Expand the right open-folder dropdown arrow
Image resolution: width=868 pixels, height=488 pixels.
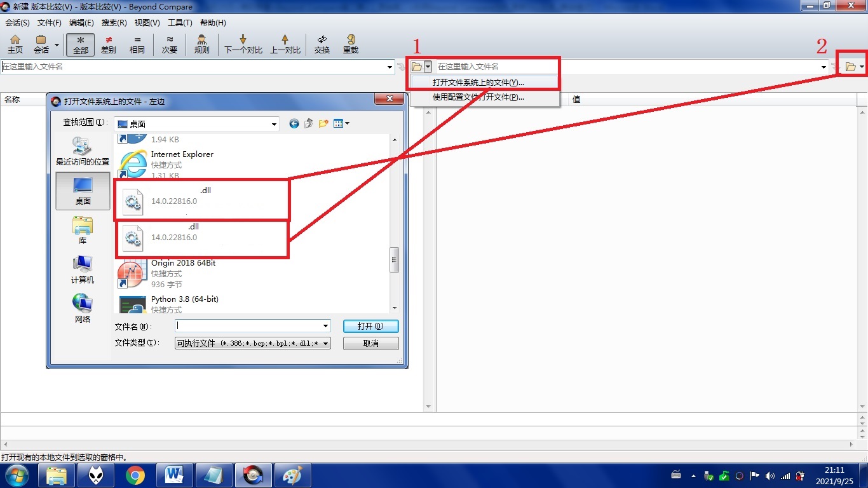tap(862, 67)
